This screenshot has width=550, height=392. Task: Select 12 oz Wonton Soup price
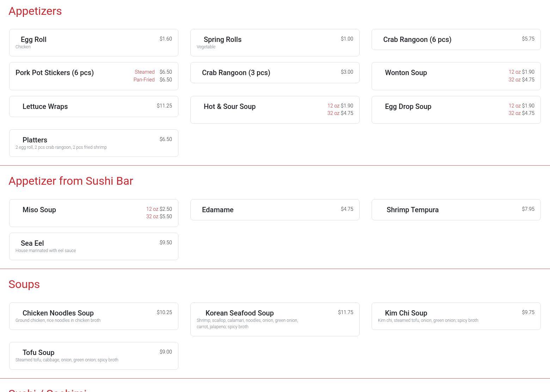point(521,72)
